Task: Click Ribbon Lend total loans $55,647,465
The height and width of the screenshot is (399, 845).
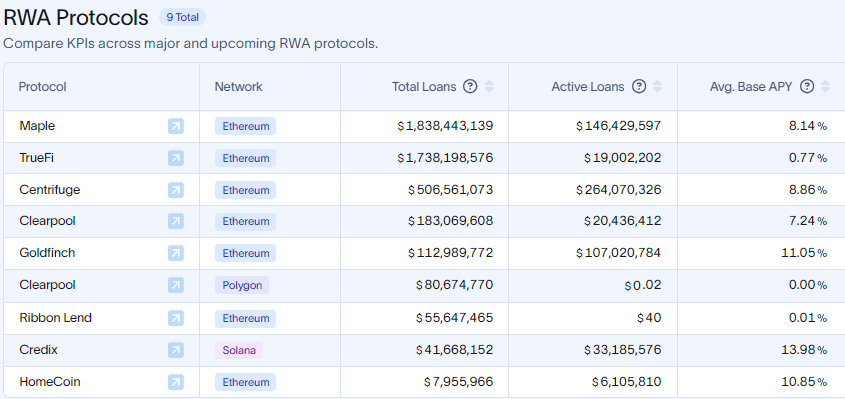Action: pos(454,318)
